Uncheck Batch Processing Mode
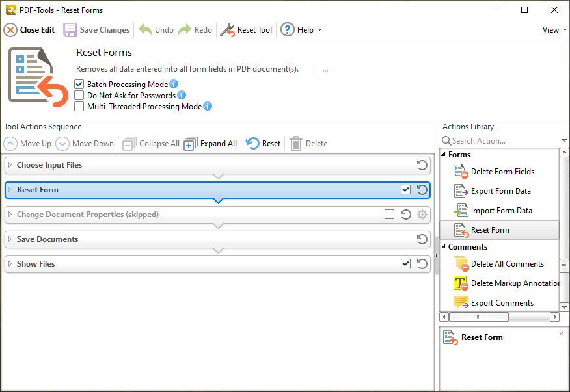The width and height of the screenshot is (570, 392). [79, 85]
